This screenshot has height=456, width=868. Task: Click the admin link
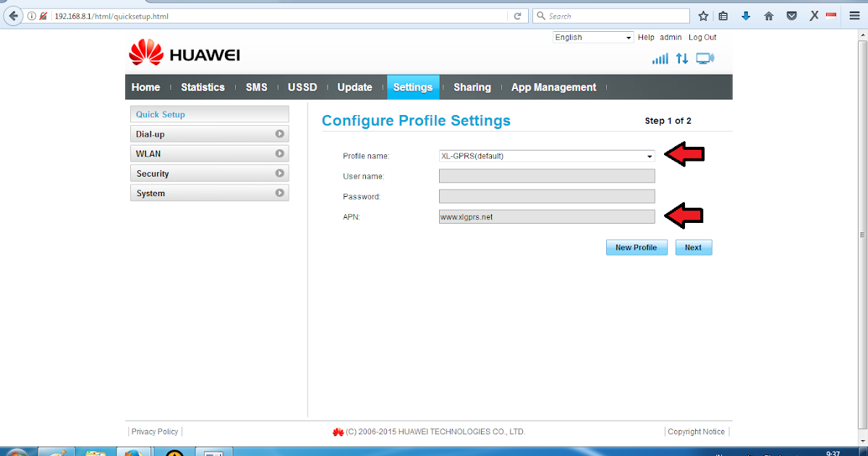coord(671,38)
